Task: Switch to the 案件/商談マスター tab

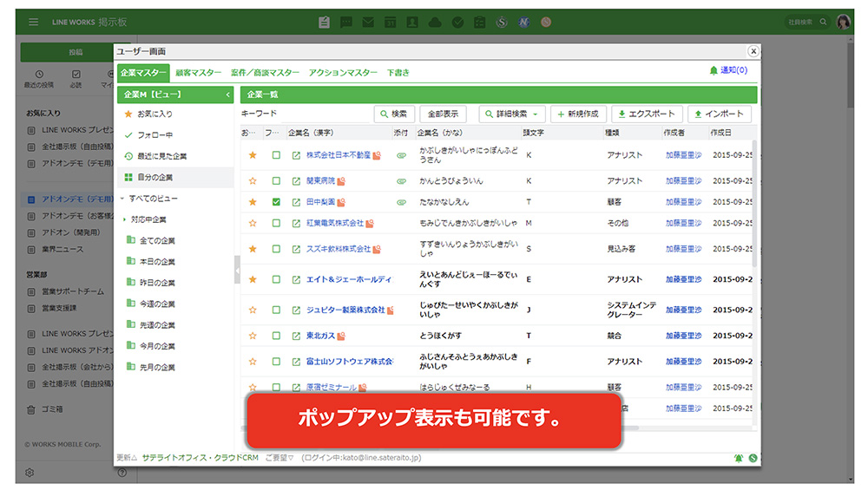Action: 265,73
